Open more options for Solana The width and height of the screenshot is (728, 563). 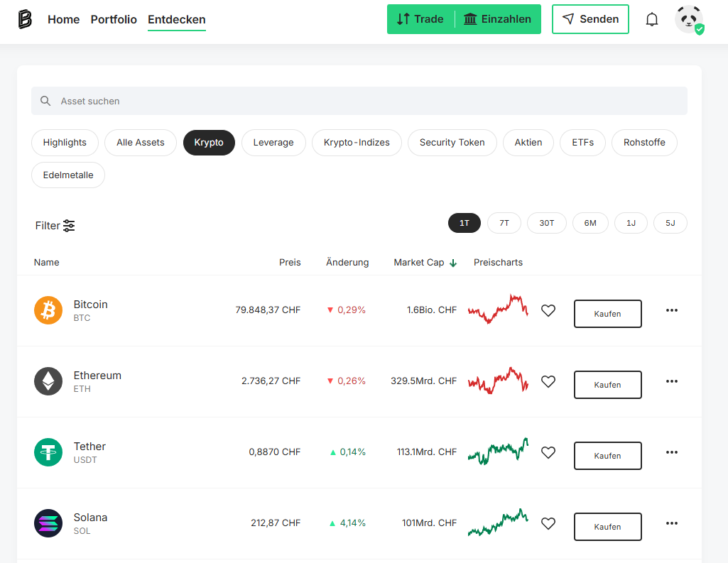(x=672, y=523)
